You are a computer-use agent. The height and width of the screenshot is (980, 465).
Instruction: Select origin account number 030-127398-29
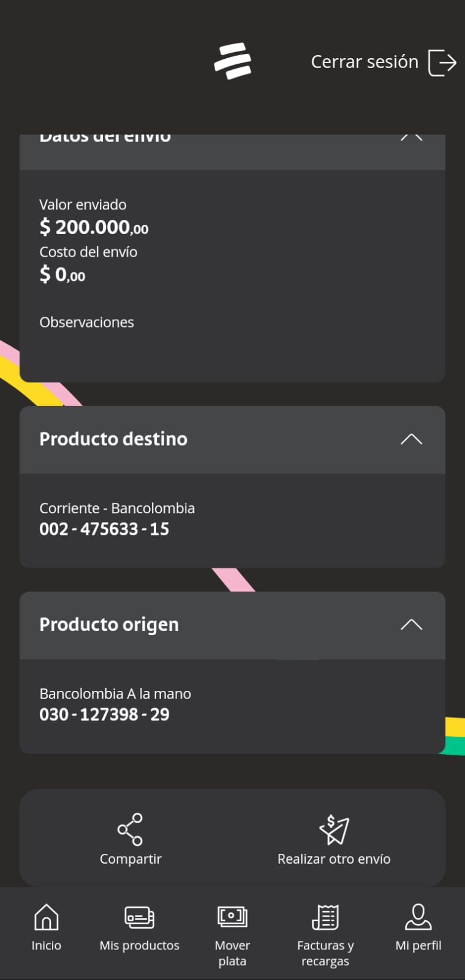coord(104,715)
